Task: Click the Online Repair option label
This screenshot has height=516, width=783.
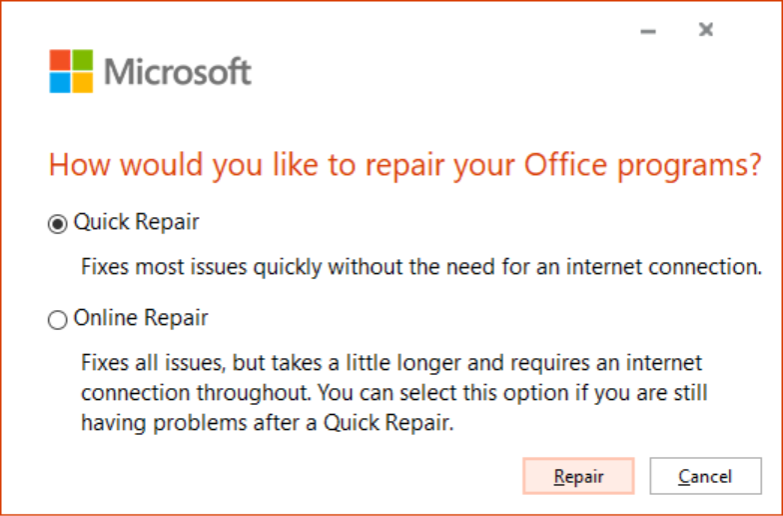Action: [141, 319]
